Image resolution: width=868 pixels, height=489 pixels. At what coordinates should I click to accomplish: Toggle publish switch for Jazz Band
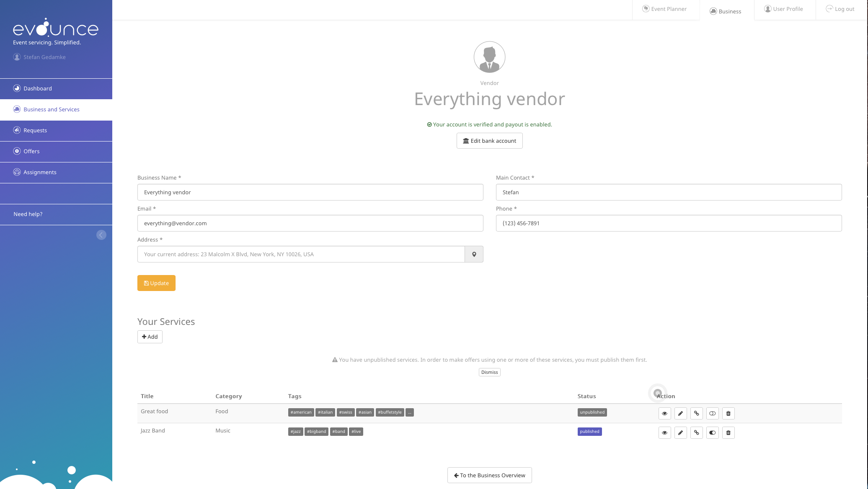[712, 432]
